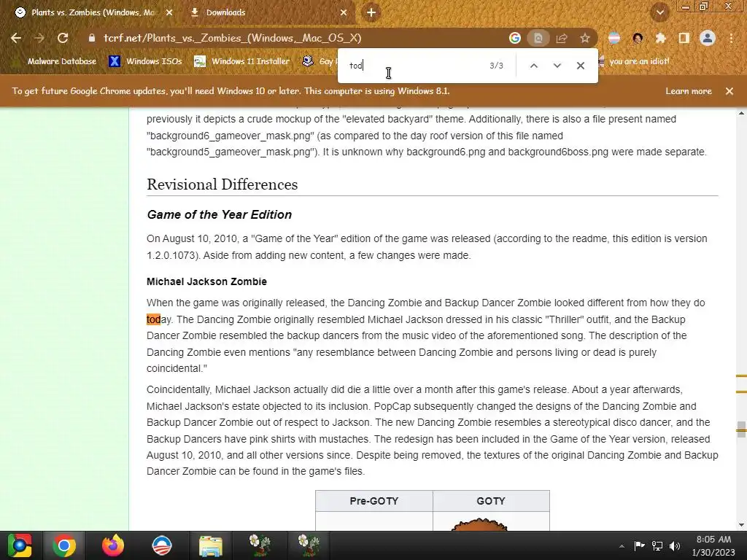Switch to Plants vs. Zombies tab
The width and height of the screenshot is (747, 560).
[94, 12]
